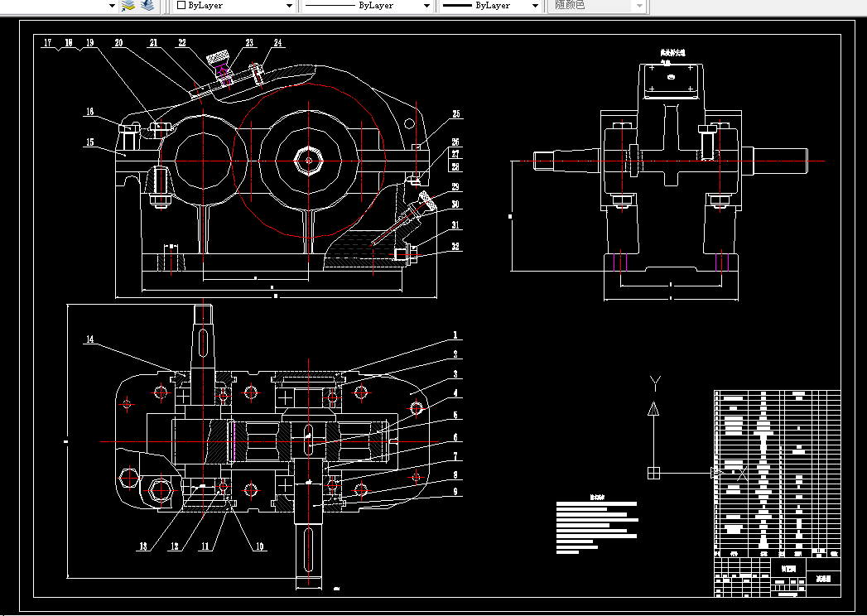This screenshot has height=616, width=867.
Task: Select the keyway slot on bottom output shaft
Action: 306,548
